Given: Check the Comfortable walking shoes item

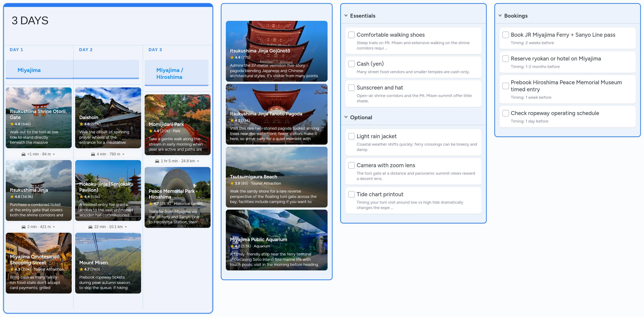Looking at the screenshot, I should (x=351, y=35).
